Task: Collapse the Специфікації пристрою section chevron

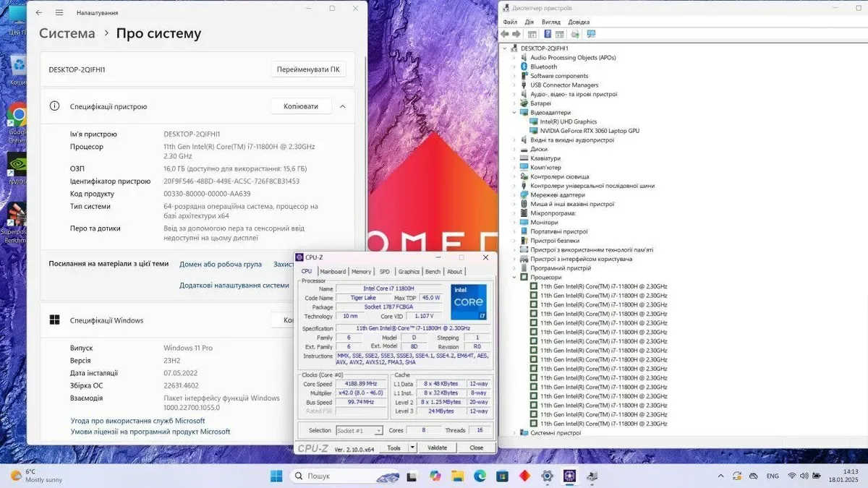Action: pyautogui.click(x=342, y=106)
